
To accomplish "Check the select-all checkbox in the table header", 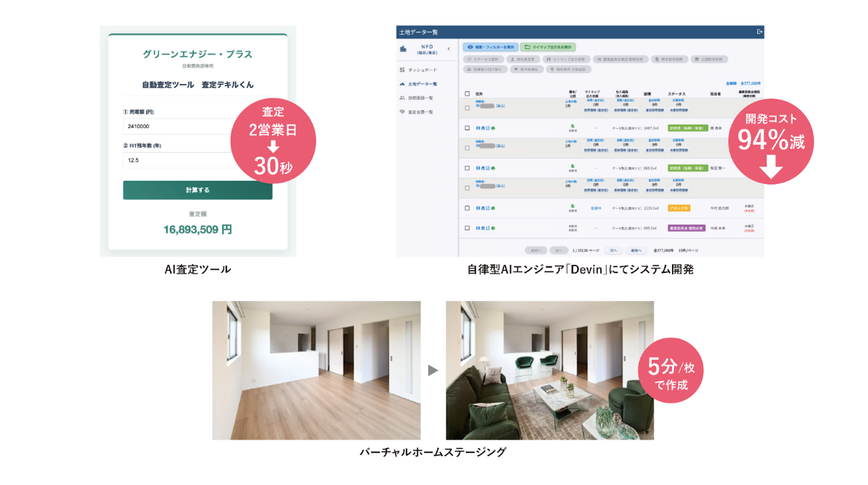I will [x=467, y=93].
